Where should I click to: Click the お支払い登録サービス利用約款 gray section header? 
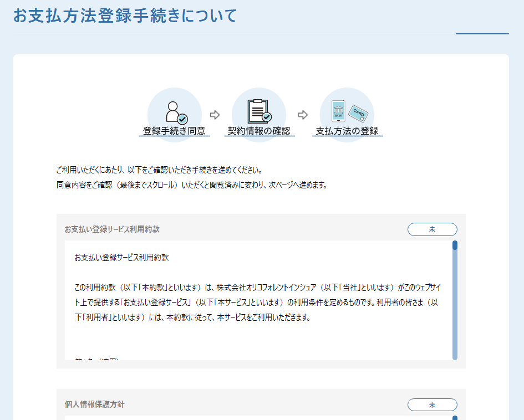113,229
